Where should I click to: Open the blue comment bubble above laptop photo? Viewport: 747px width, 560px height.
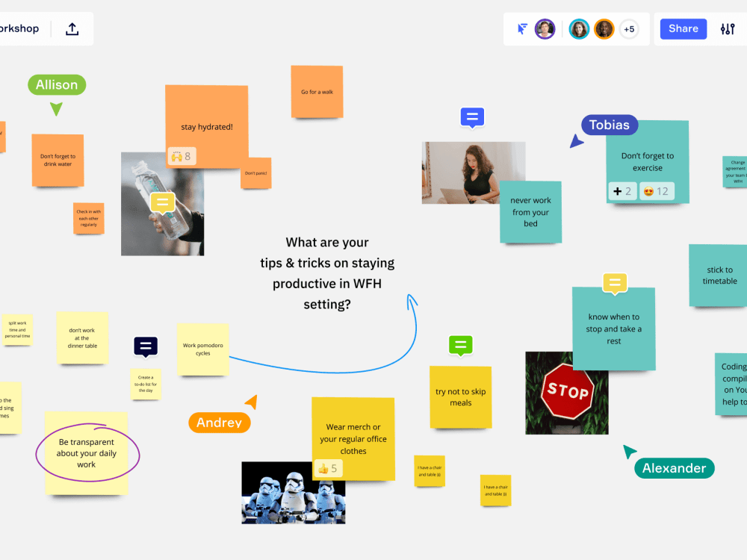pyautogui.click(x=472, y=117)
